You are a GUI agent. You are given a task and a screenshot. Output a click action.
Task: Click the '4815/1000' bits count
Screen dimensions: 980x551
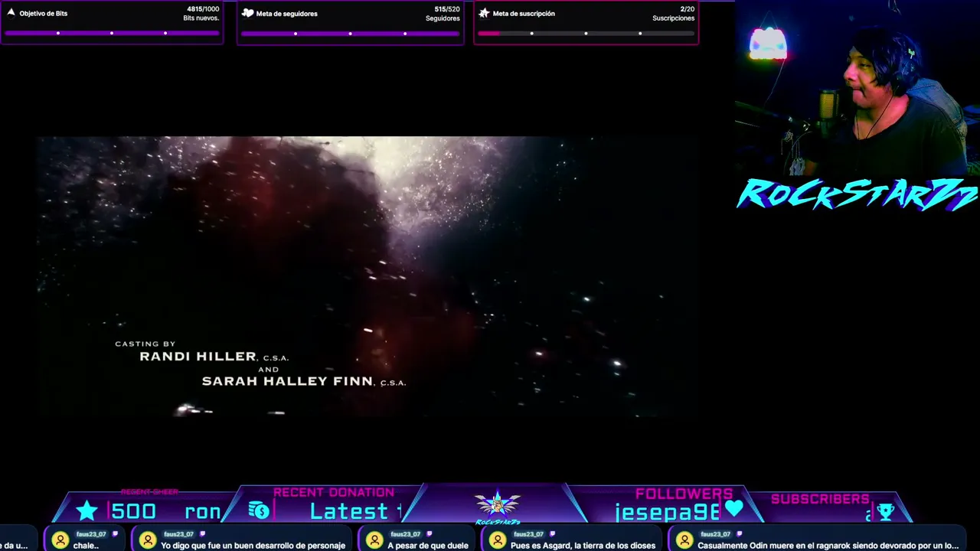[203, 9]
